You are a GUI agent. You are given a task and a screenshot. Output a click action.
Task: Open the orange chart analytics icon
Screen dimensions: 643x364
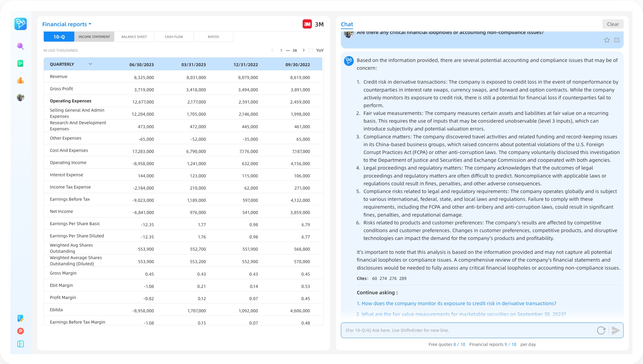[x=20, y=81]
